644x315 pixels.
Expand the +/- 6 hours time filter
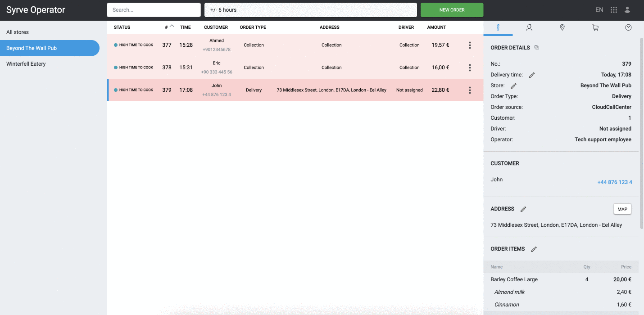pos(310,10)
